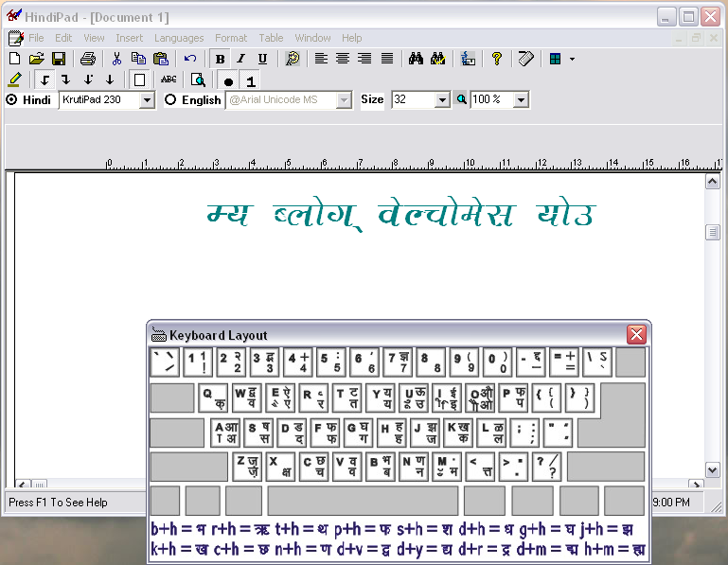Open the 100 % zoom dropdown

[x=521, y=100]
